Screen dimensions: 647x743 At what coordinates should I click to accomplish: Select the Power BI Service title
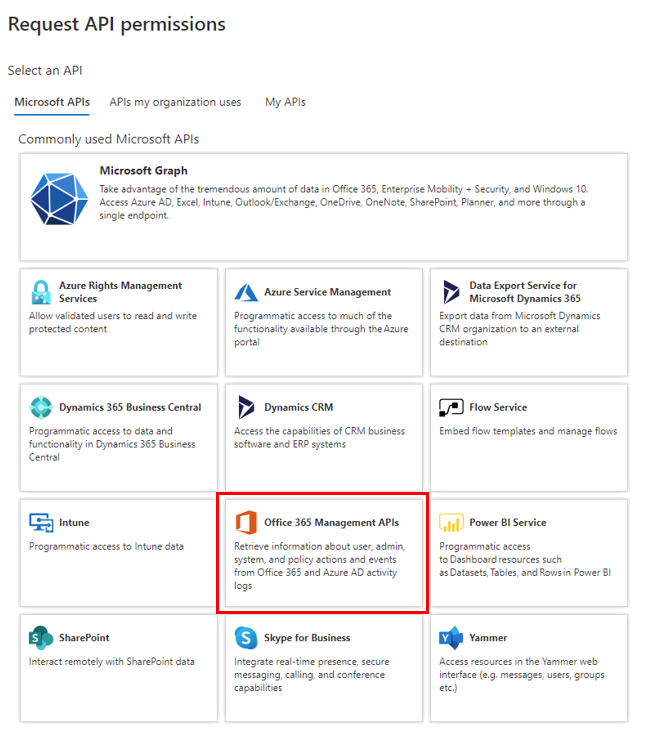[x=508, y=523]
